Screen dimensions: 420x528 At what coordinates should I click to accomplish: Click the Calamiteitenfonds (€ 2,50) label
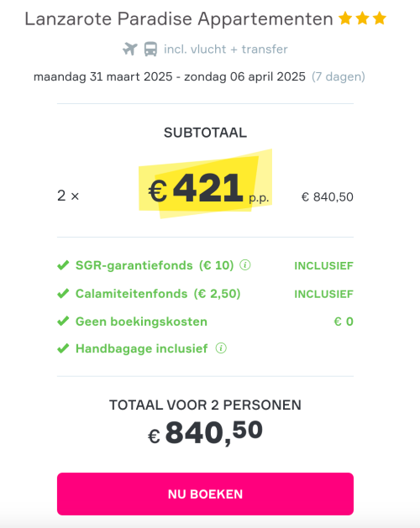[x=158, y=294]
